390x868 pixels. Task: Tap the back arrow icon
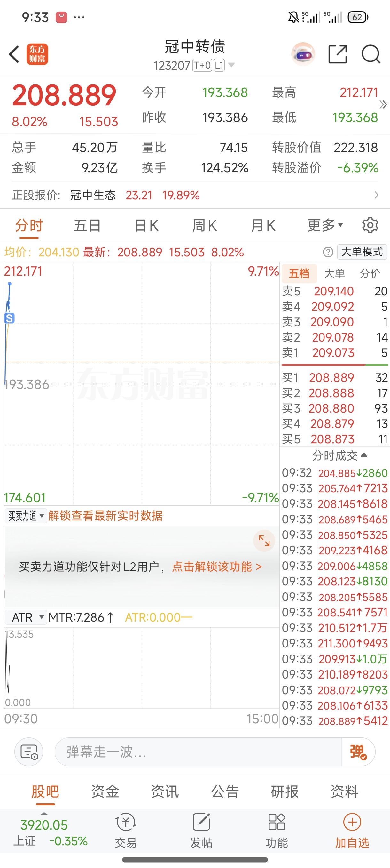pos(14,54)
